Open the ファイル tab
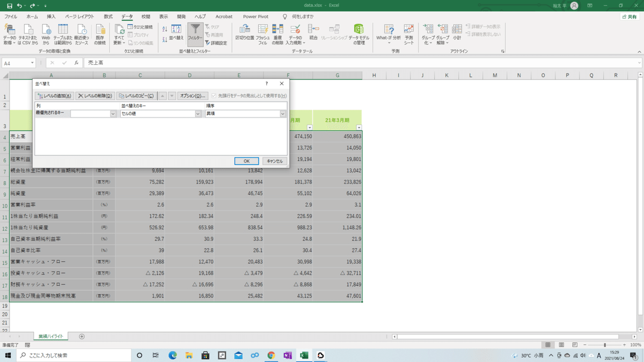 11,17
